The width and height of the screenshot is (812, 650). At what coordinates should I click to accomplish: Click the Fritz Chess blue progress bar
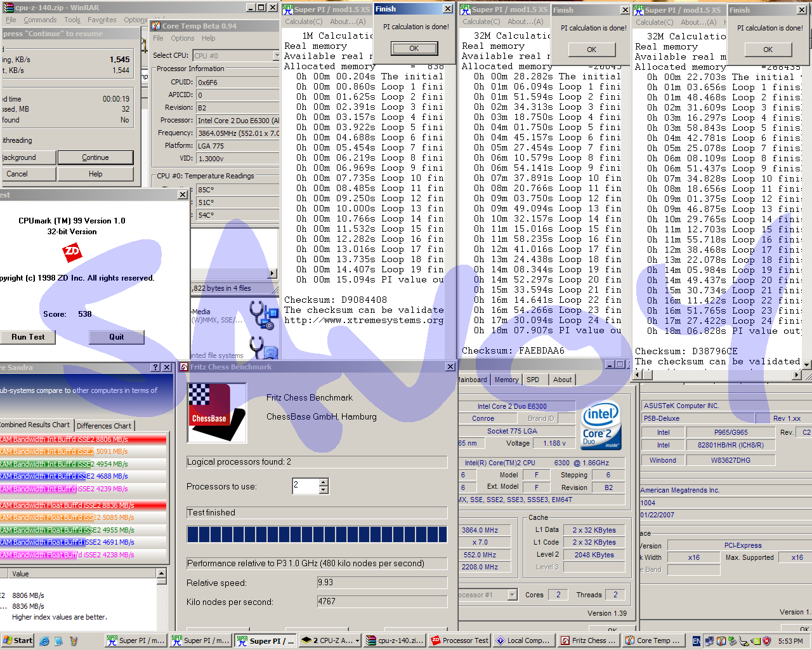(x=317, y=534)
